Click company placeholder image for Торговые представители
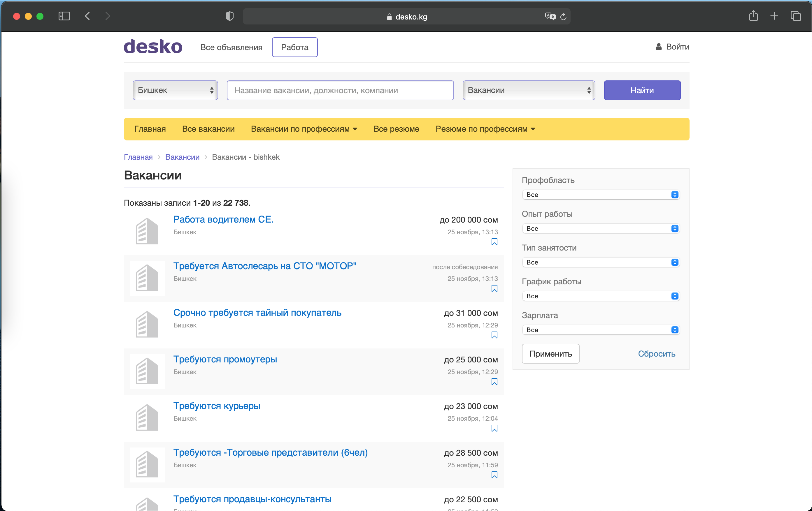The image size is (812, 511). click(147, 464)
